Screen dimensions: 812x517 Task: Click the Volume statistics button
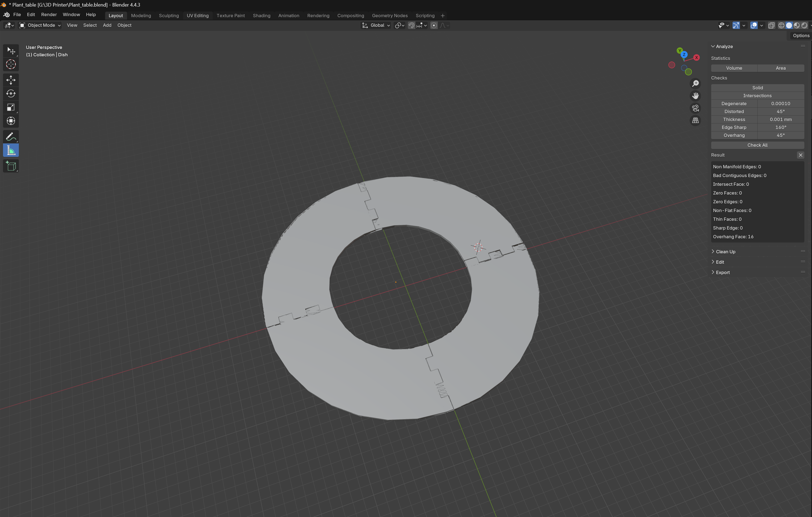pyautogui.click(x=734, y=68)
